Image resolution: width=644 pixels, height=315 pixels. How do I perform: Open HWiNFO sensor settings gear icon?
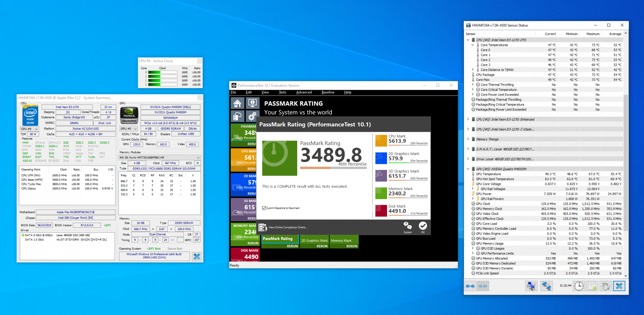tap(605, 286)
